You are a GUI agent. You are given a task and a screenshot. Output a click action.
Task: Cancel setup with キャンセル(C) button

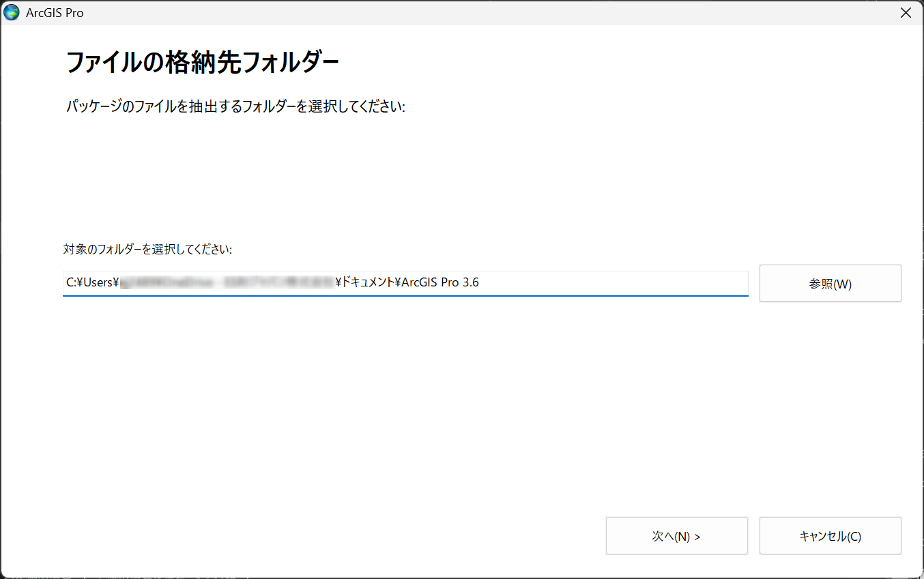830,536
